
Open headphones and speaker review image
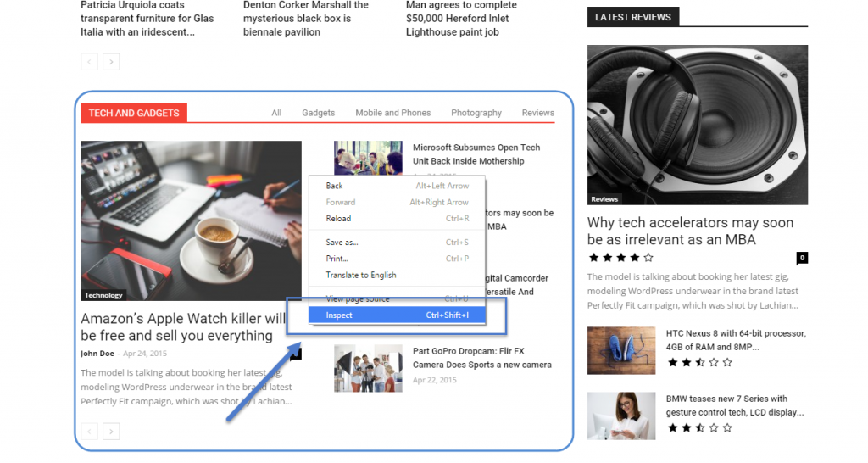(x=698, y=126)
